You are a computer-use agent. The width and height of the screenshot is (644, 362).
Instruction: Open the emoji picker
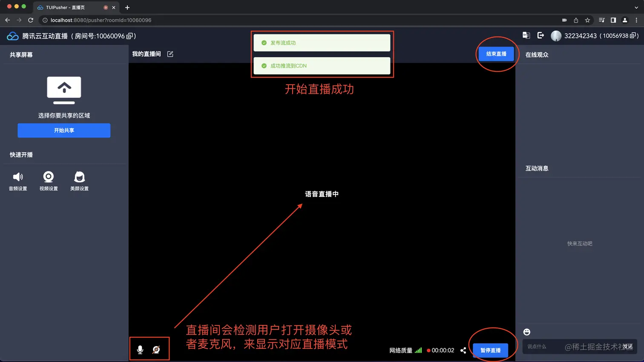tap(527, 332)
